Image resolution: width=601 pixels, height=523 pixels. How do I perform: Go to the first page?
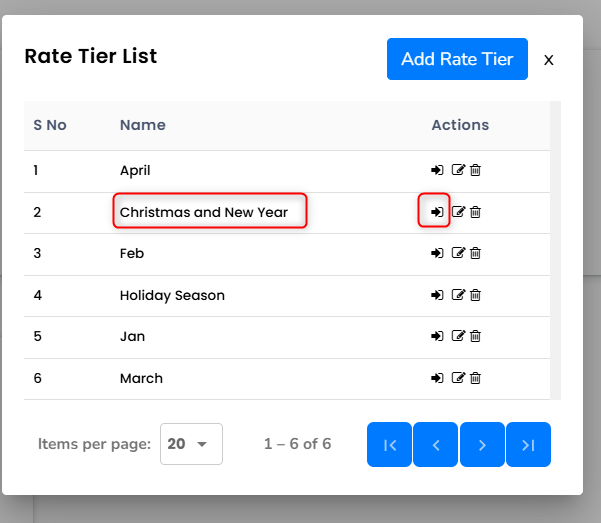(390, 445)
